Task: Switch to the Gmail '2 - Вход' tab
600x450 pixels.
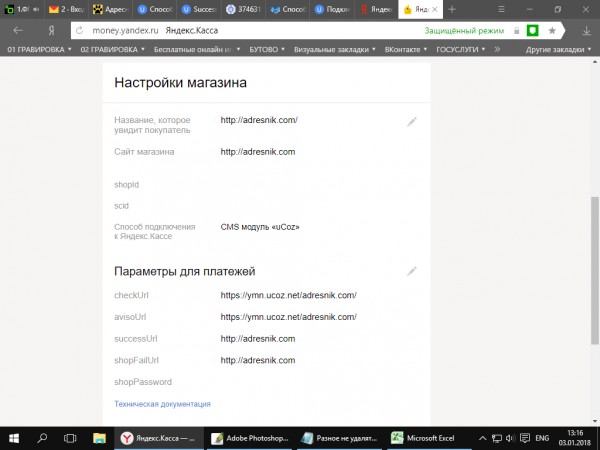Action: (67, 10)
